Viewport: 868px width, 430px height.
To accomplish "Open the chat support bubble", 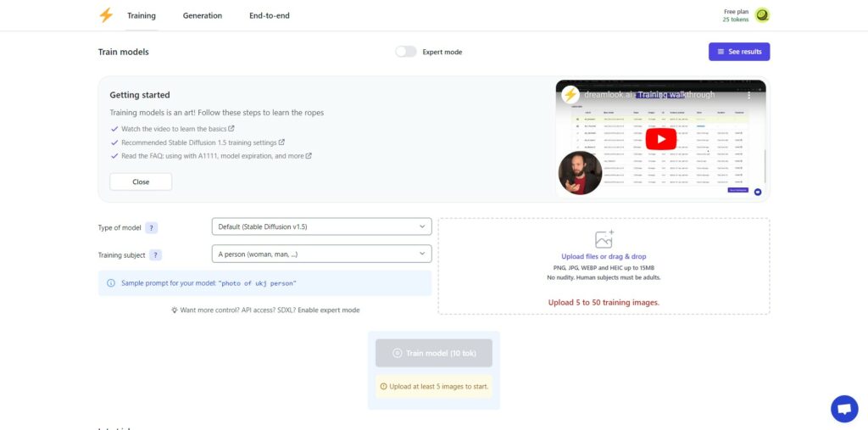I will pyautogui.click(x=844, y=409).
